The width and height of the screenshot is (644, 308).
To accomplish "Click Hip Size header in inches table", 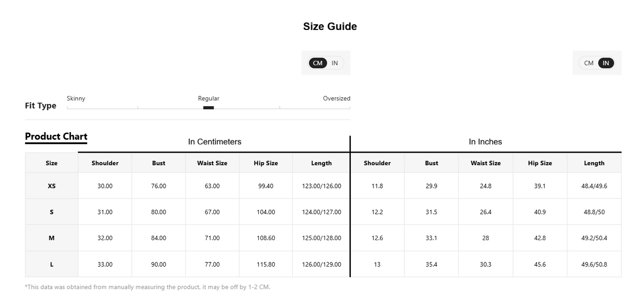I will pos(540,163).
